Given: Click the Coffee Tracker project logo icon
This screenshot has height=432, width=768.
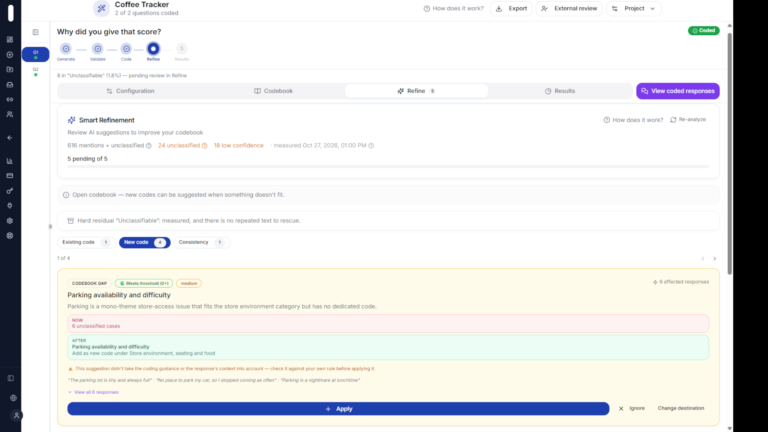Looking at the screenshot, I should (x=101, y=8).
